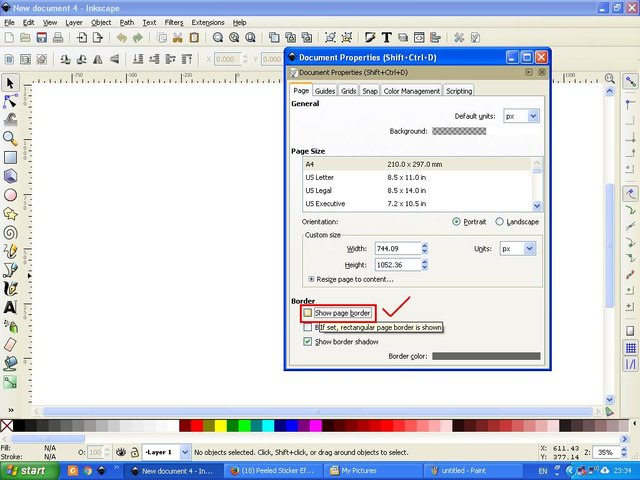Image resolution: width=640 pixels, height=480 pixels.
Task: Toggle layer lock icon in status bar
Action: 134,452
